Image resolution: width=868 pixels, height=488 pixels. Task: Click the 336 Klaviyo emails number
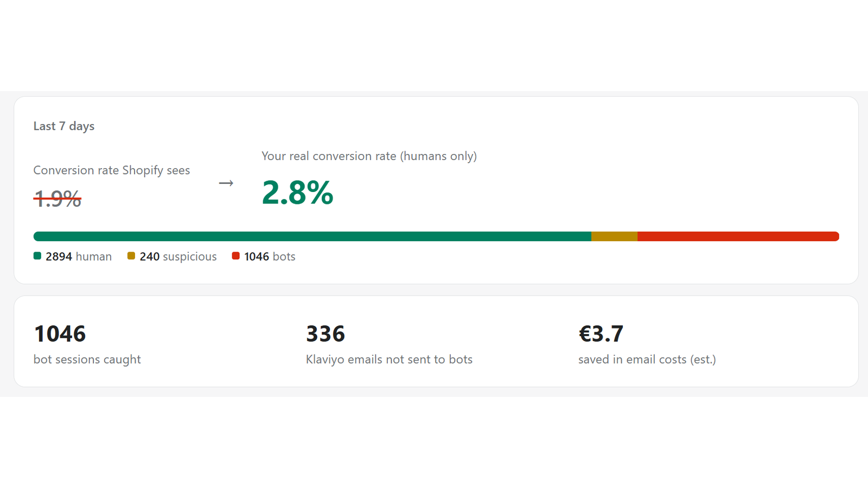325,334
